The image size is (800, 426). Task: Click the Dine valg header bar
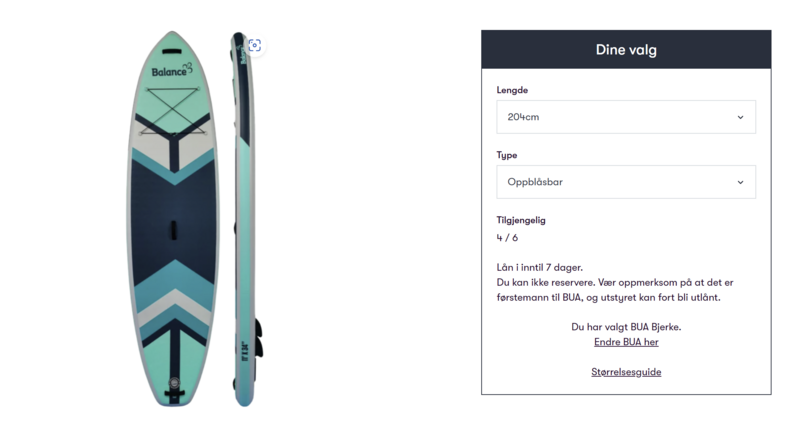click(626, 49)
